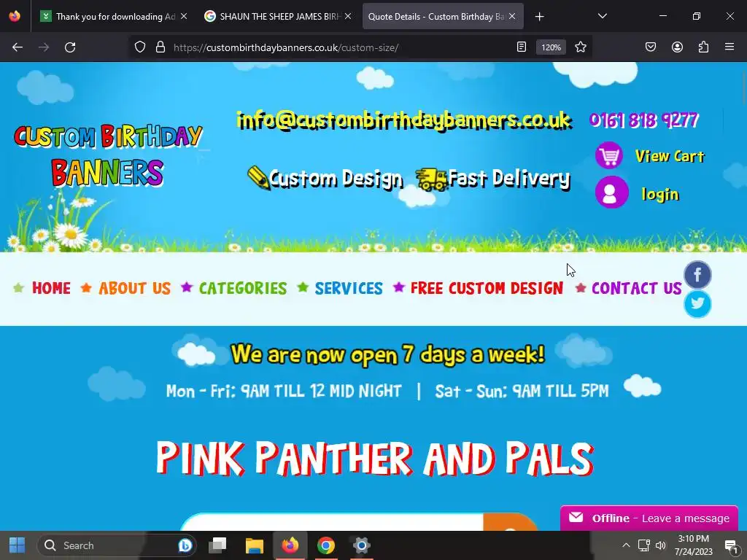Toggle Reader View icon in address bar

[x=522, y=47]
